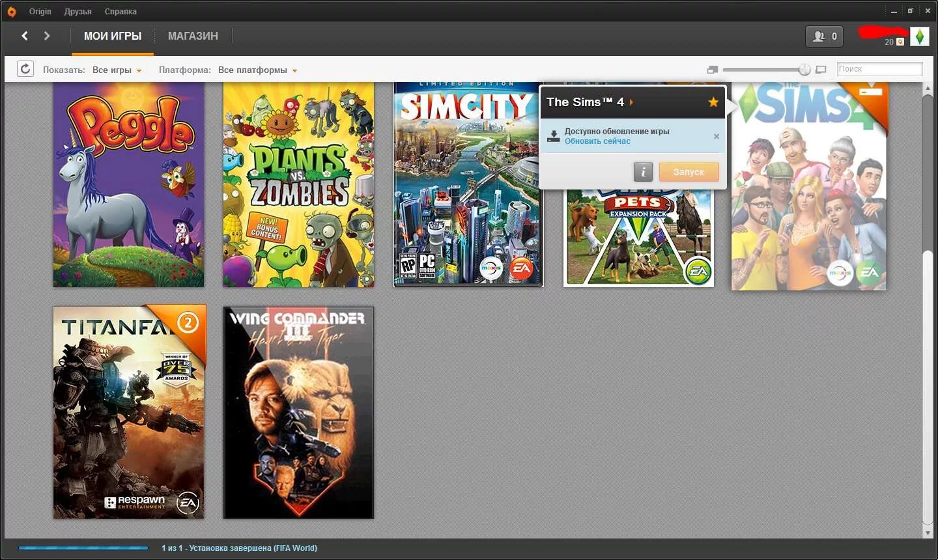Go forward with the right arrow
Viewport: 938px width, 560px height.
click(47, 36)
